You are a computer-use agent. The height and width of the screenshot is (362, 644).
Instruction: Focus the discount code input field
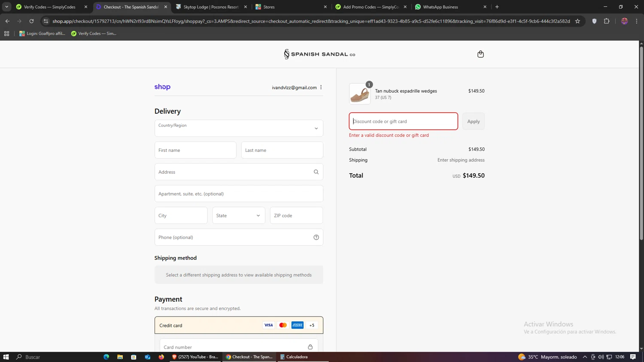(403, 121)
